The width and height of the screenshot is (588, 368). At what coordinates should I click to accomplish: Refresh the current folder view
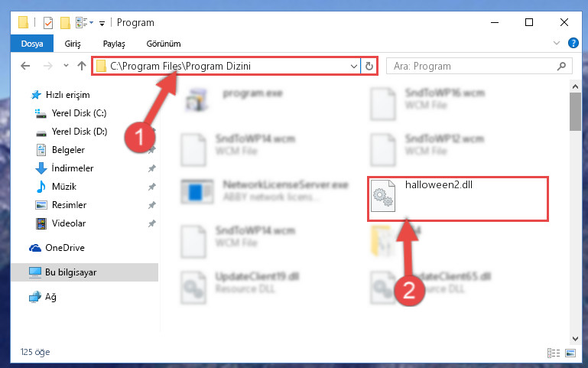click(369, 67)
